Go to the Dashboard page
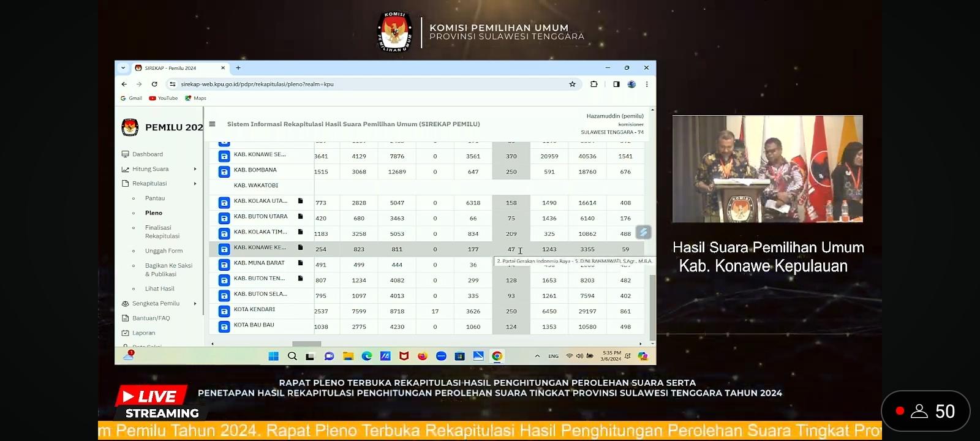The width and height of the screenshot is (980, 441). click(x=148, y=154)
